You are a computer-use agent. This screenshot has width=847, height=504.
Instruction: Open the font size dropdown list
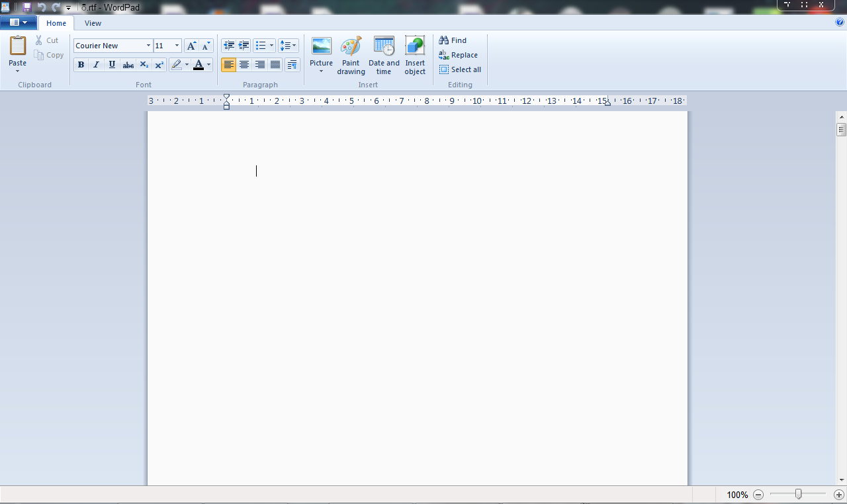177,46
